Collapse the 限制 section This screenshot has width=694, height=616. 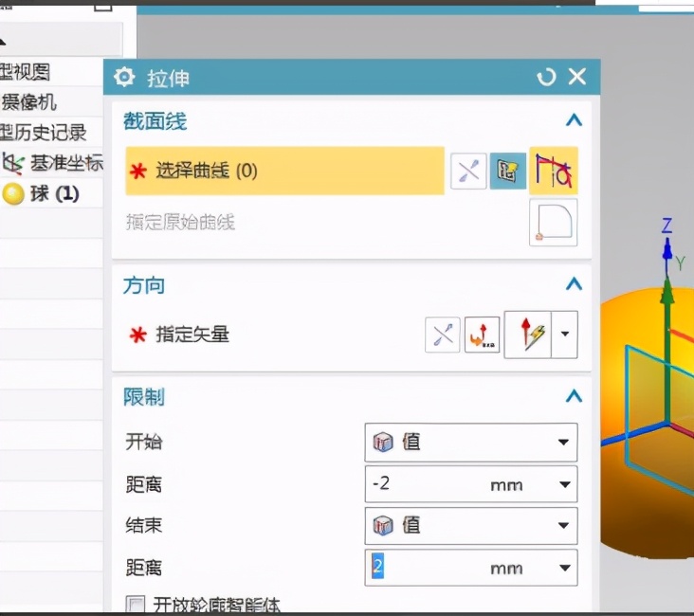click(x=574, y=395)
